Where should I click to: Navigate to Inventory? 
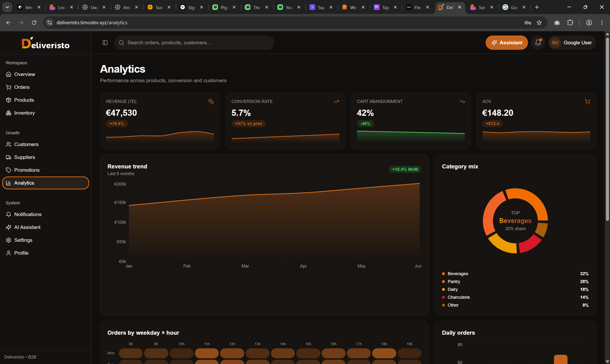[46, 113]
